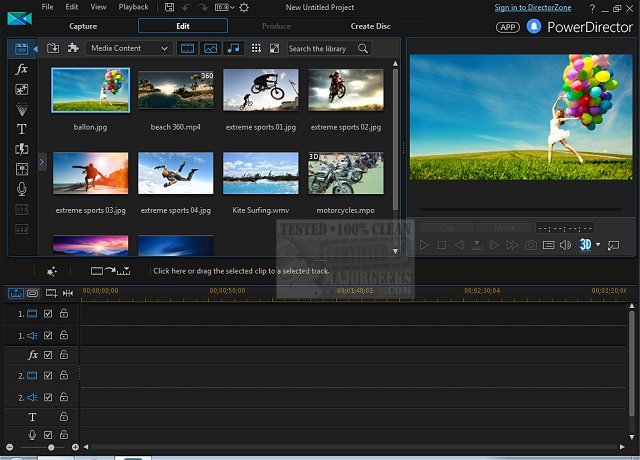Click the Magic Tools wand icon
The height and width of the screenshot is (460, 640).
(x=51, y=271)
